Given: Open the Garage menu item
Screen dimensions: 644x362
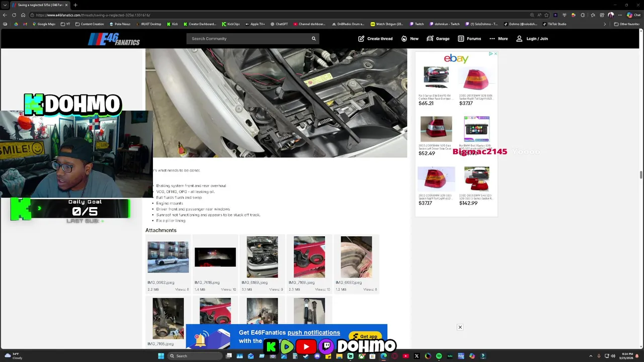Looking at the screenshot, I should [x=438, y=39].
